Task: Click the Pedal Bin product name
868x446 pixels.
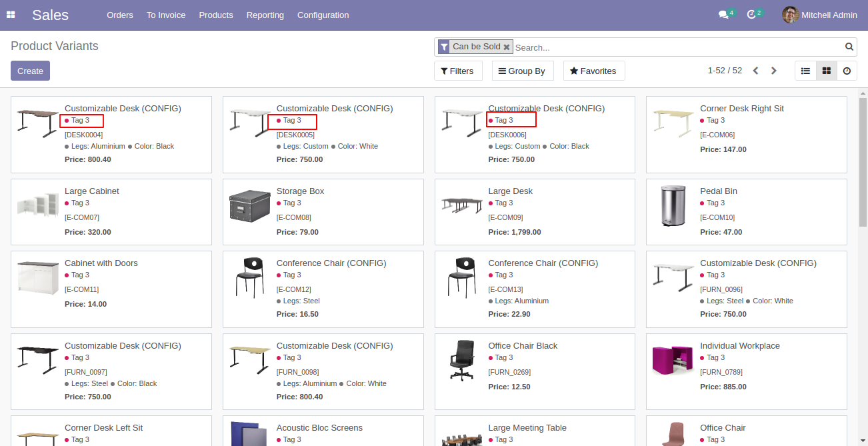Action: [x=719, y=191]
